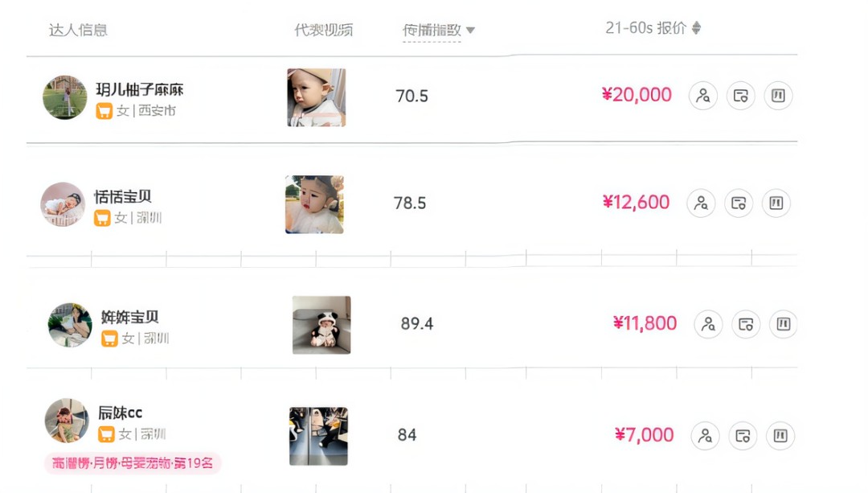Open the creator name link 辰妹cc
868x493 pixels.
click(120, 413)
